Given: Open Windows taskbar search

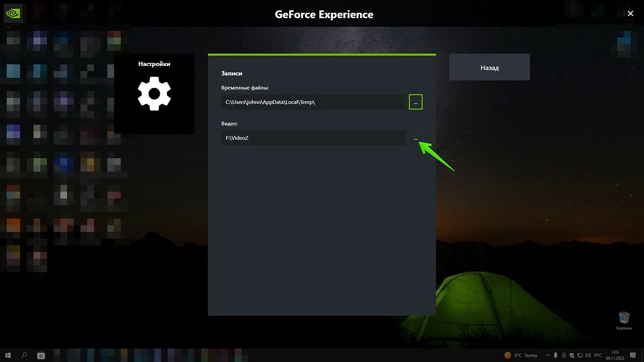Looking at the screenshot, I should coord(24,355).
